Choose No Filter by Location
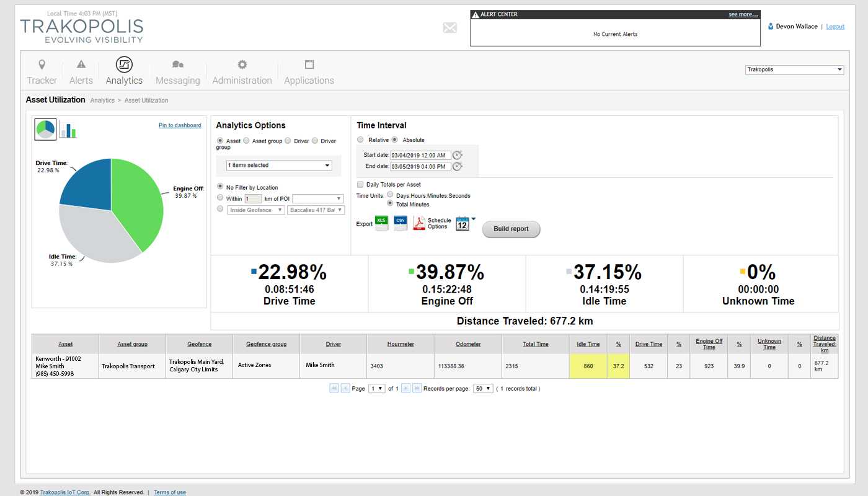 click(x=220, y=187)
